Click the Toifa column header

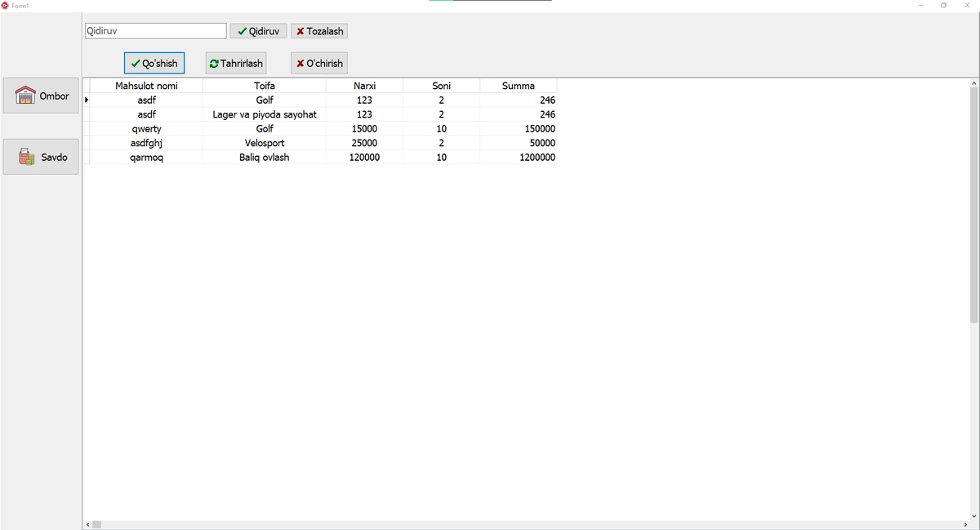point(265,86)
